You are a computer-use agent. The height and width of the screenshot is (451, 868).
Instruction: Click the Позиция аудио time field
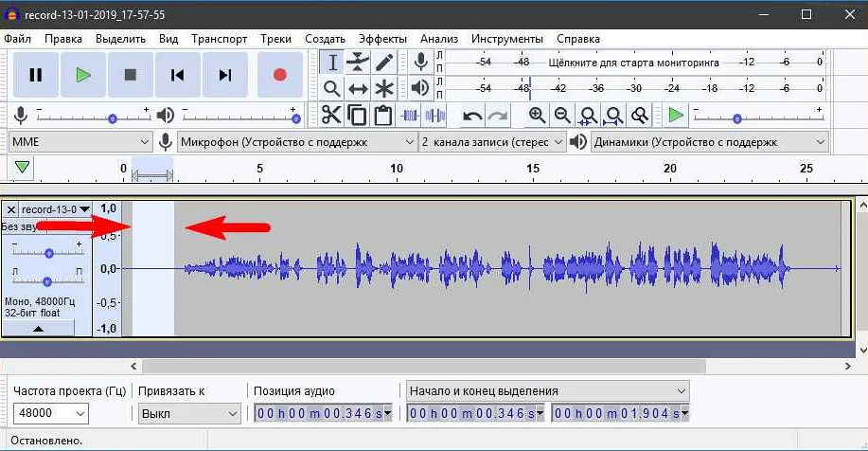pos(322,414)
